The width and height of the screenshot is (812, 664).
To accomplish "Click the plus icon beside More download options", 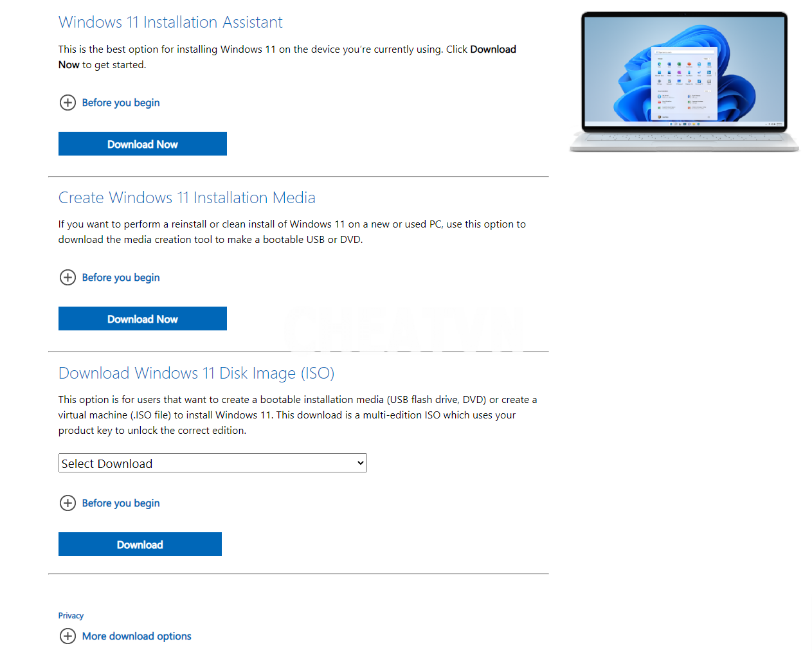I will 68,636.
